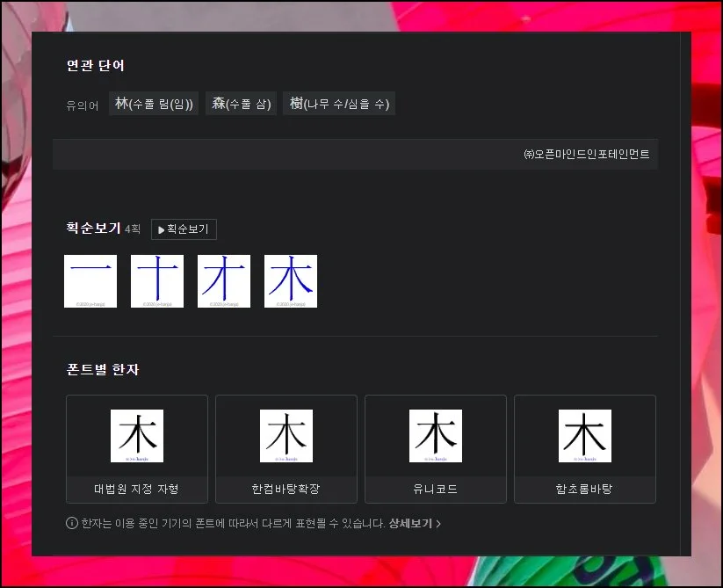Click the 4획 stroke count text

pyautogui.click(x=133, y=229)
